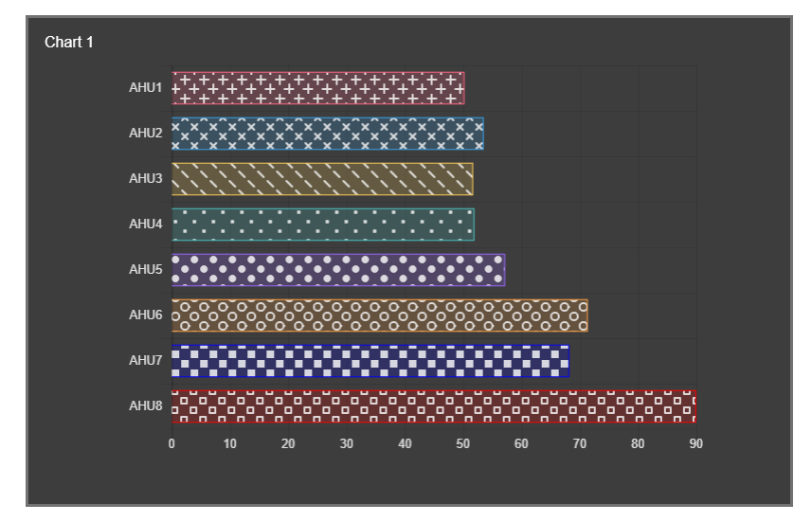Select the red AHU8 bar with squares
Image resolution: width=812 pixels, height=522 pixels.
tap(433, 406)
